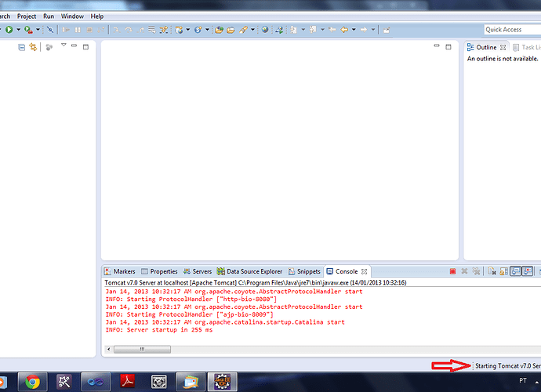Click the New Servlet icon
The height and width of the screenshot is (392, 541).
[198, 30]
